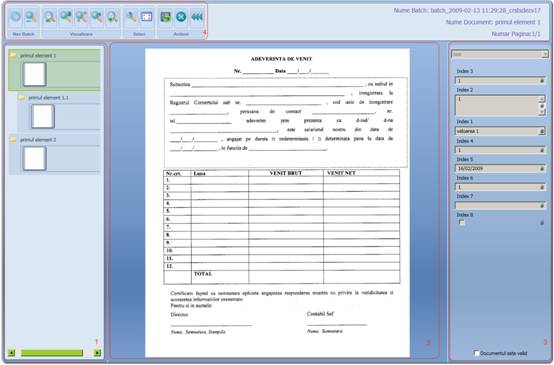Click the first magnifier icon in Vizualizare group
This screenshot has width=554, height=365.
point(50,17)
